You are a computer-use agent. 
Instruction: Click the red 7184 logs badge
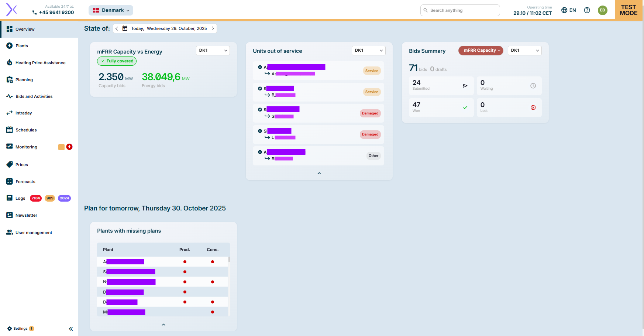point(36,198)
